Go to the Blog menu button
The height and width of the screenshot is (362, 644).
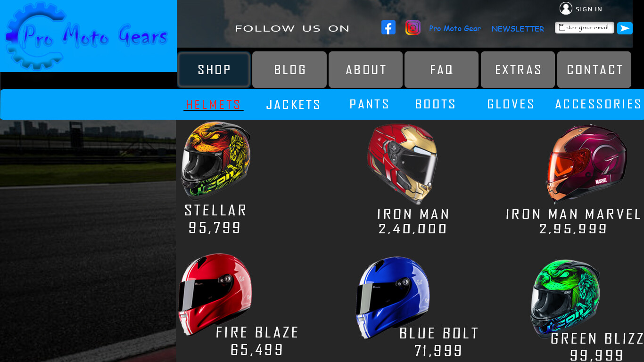pyautogui.click(x=289, y=70)
